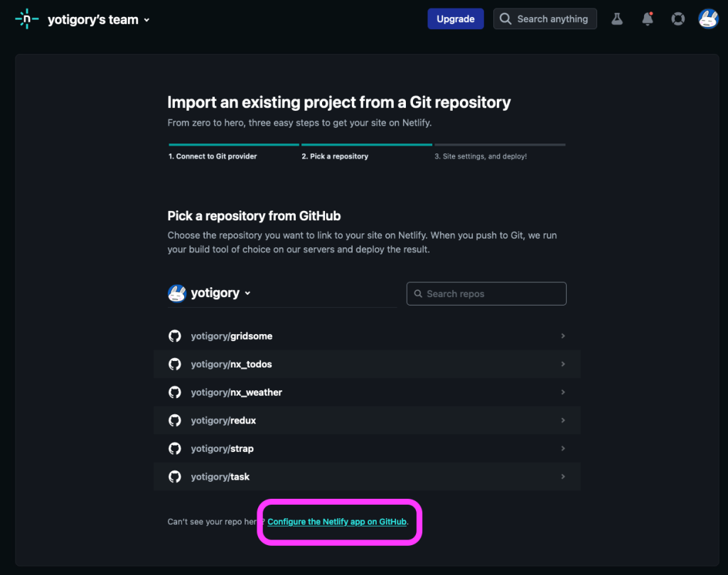The width and height of the screenshot is (728, 575).
Task: Open the notifications bell
Action: [x=647, y=19]
